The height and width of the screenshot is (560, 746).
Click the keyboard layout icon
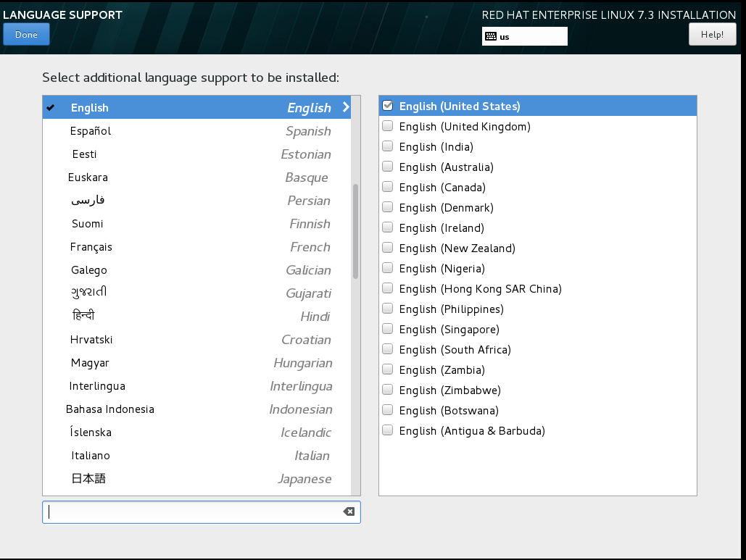pyautogui.click(x=491, y=37)
